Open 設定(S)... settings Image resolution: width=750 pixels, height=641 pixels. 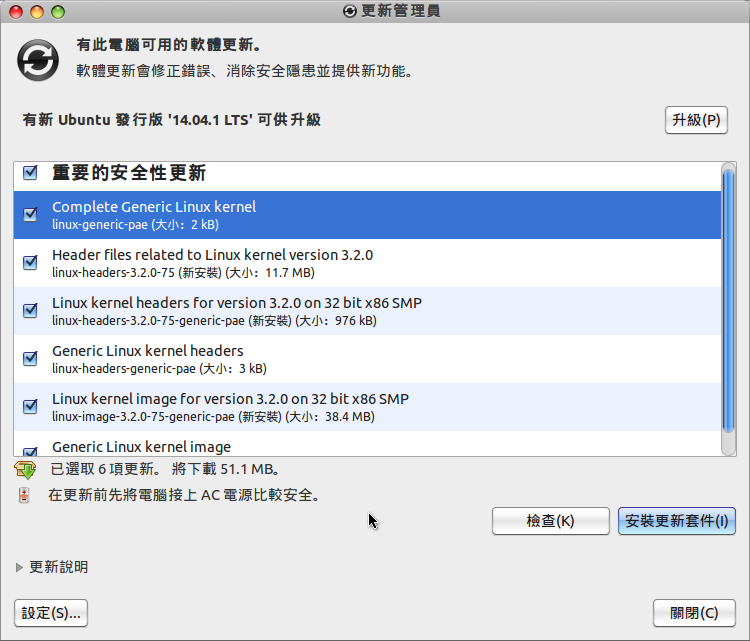(x=51, y=613)
